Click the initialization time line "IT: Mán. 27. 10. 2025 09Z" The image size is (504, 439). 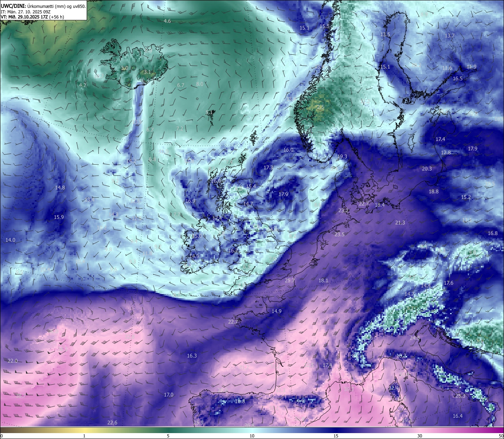point(26,12)
